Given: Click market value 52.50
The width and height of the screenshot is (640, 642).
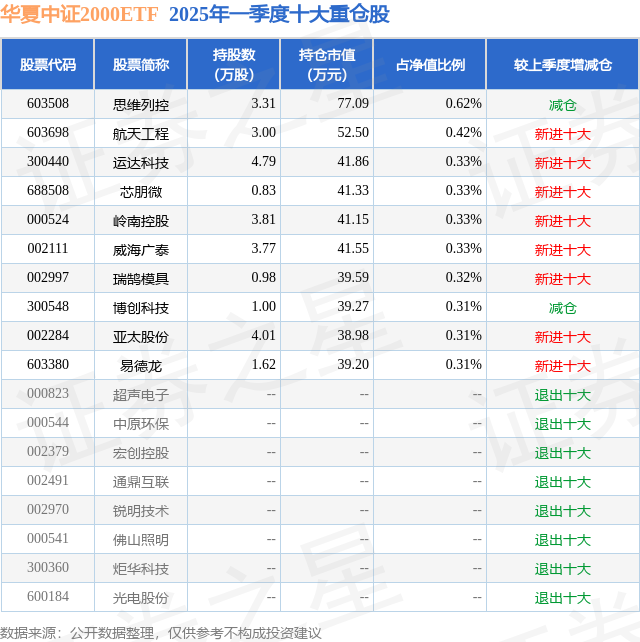Looking at the screenshot, I should click(353, 132).
